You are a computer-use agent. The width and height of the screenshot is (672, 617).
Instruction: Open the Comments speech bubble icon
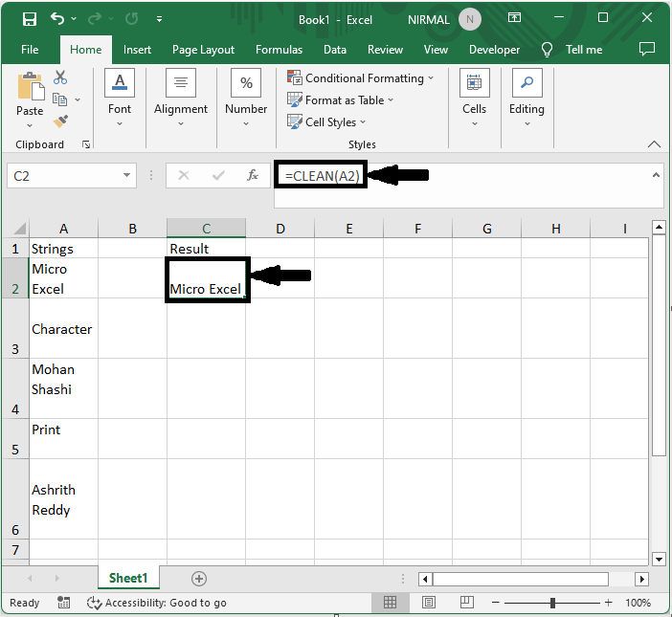coord(647,49)
